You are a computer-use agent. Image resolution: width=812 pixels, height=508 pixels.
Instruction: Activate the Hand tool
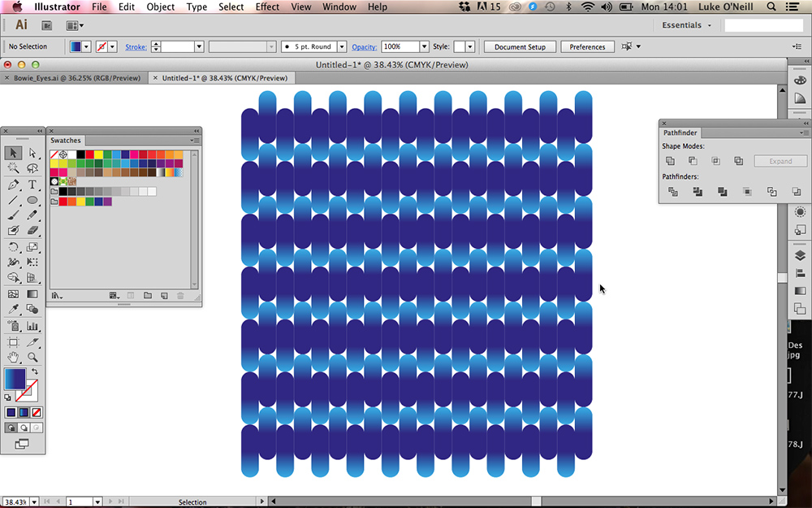pos(14,357)
